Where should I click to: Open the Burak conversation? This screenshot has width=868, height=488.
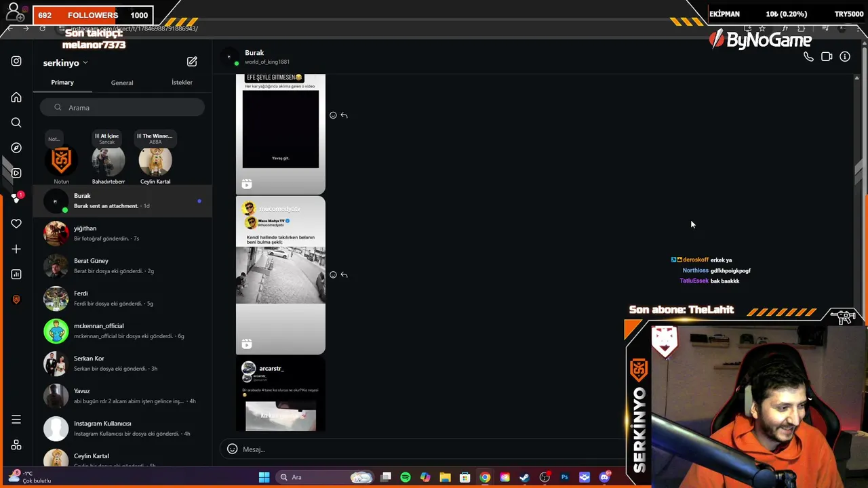(x=122, y=201)
